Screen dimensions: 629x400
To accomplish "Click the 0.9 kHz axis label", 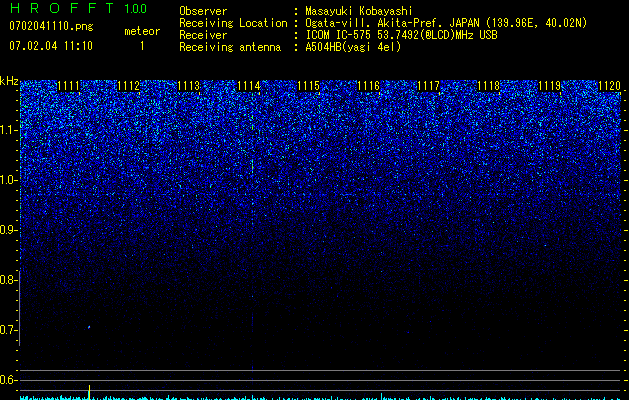I will coord(8,230).
